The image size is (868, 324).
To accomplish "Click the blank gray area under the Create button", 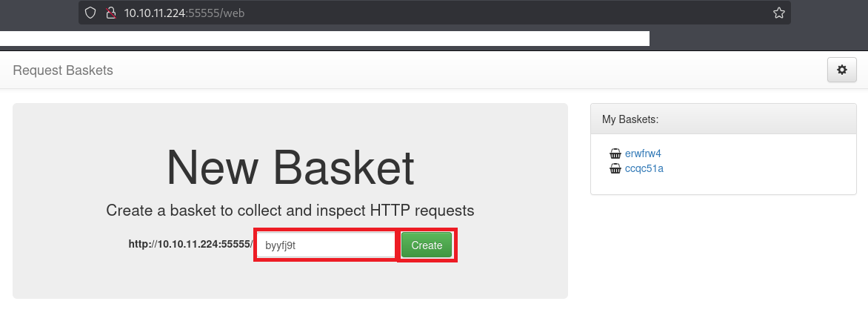I will coord(427,280).
